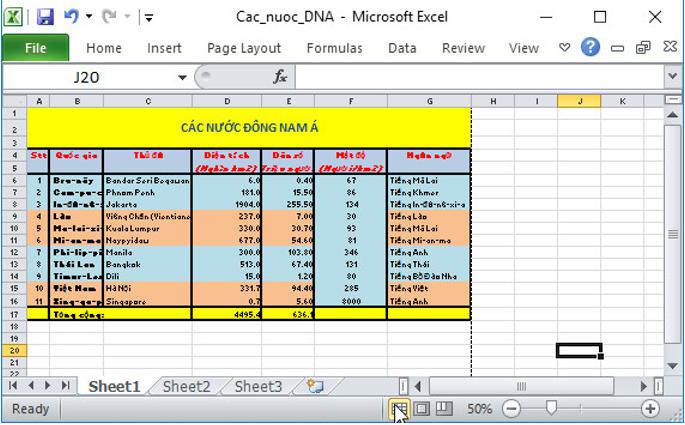Open Customize Quick Access Toolbar dropdown

[x=148, y=17]
